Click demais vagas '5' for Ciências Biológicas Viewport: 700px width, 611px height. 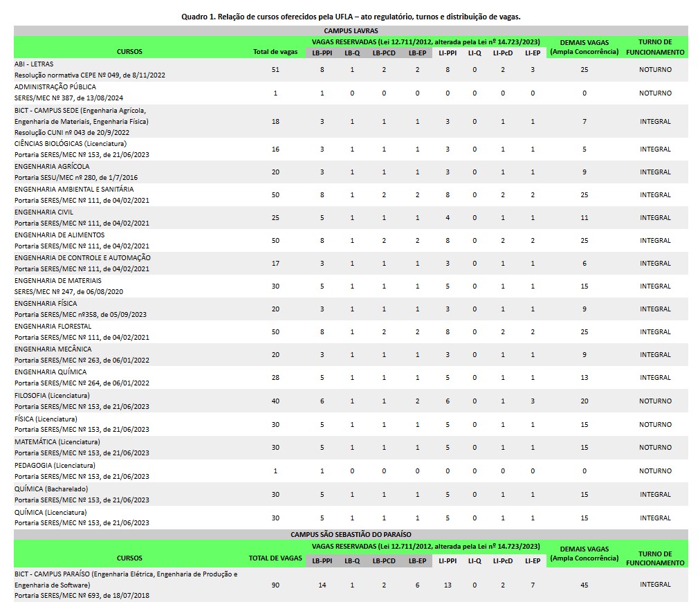tap(584, 149)
